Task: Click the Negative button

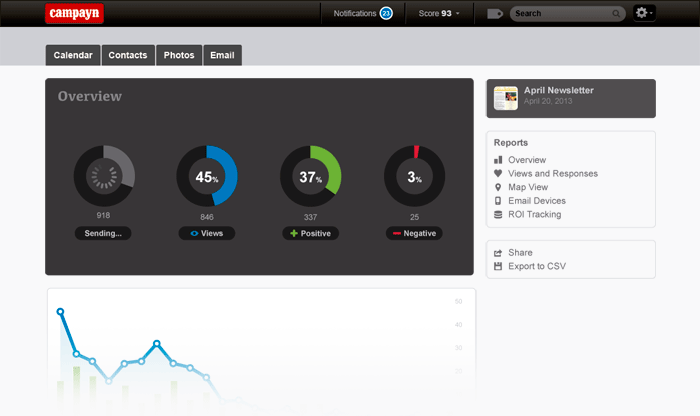Action: point(414,233)
